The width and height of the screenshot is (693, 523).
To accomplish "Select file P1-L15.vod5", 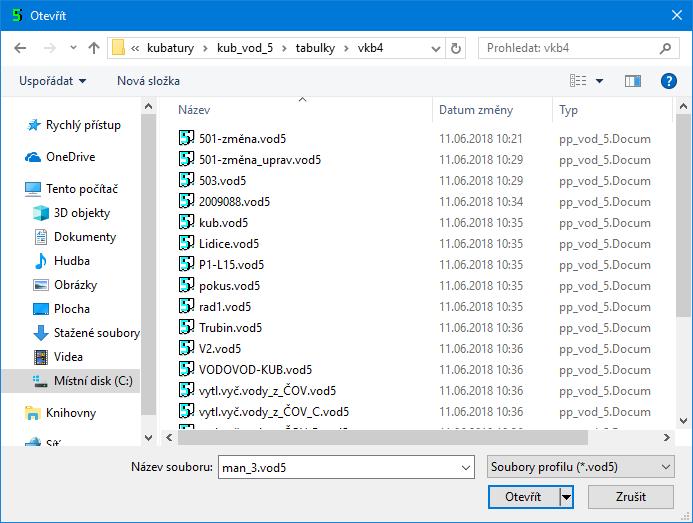I will click(x=232, y=264).
